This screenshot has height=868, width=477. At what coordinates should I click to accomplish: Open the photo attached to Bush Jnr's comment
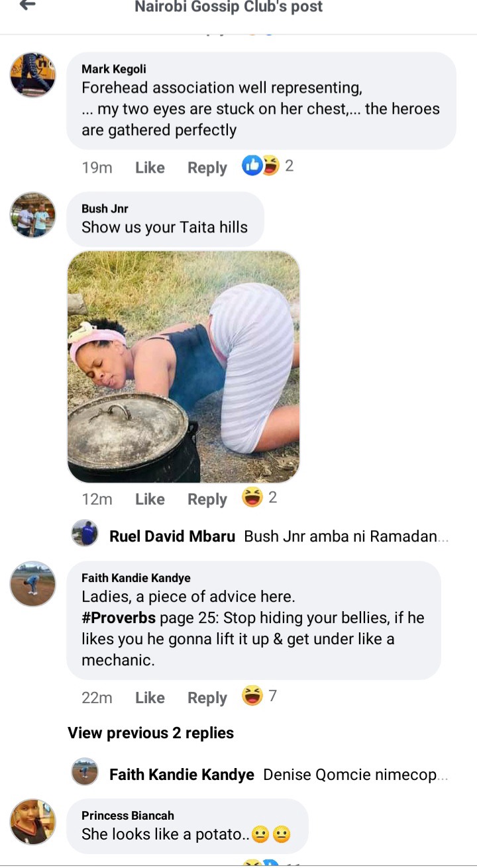pos(184,367)
